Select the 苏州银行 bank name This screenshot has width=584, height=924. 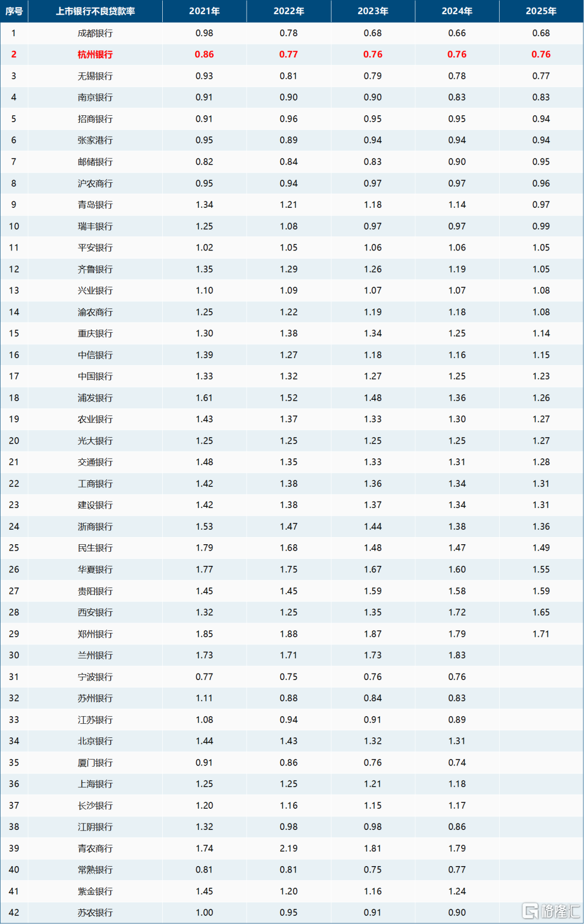click(x=95, y=698)
